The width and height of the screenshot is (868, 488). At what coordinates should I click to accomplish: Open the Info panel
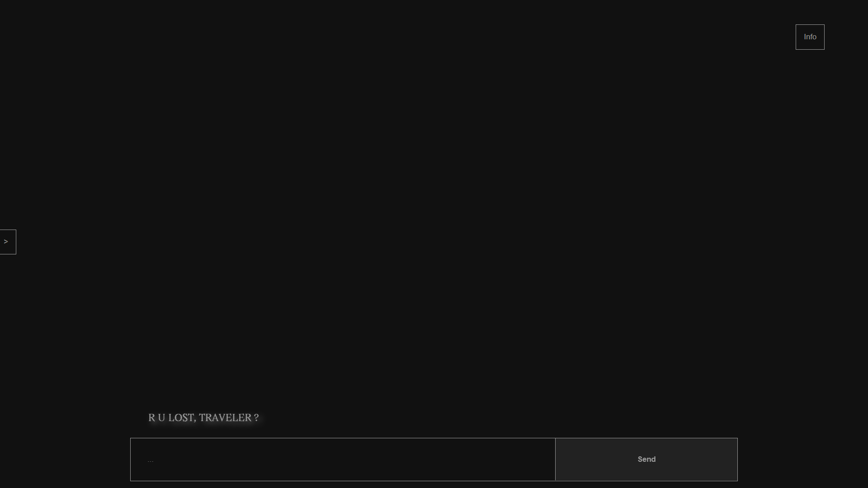point(810,37)
